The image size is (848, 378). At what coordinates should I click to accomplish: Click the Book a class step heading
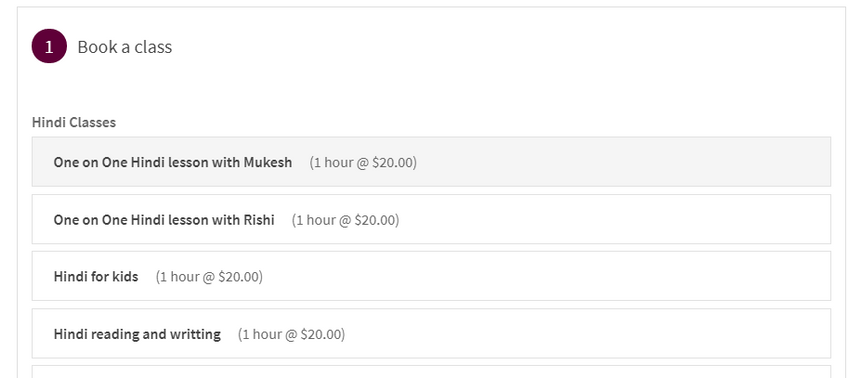tap(125, 47)
